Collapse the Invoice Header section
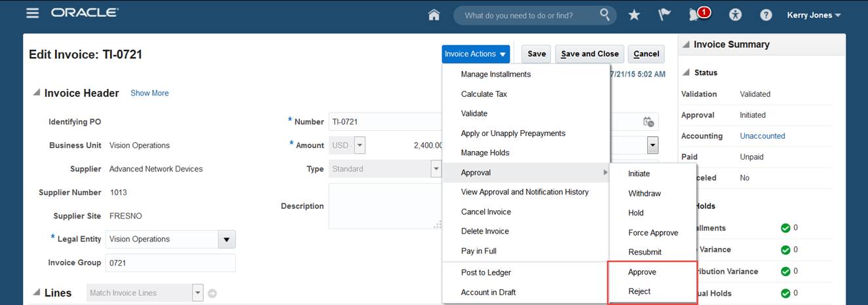Image resolution: width=868 pixels, height=305 pixels. (x=37, y=93)
